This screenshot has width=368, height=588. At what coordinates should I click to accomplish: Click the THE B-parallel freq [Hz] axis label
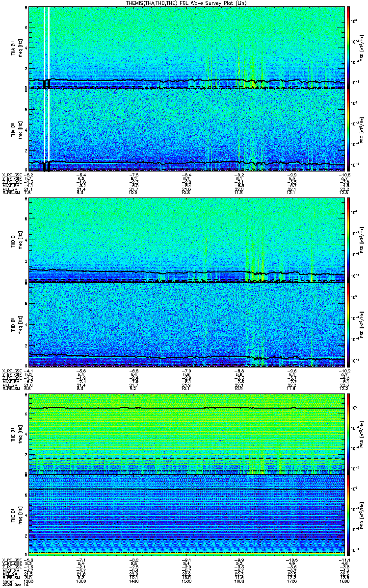(x=20, y=514)
